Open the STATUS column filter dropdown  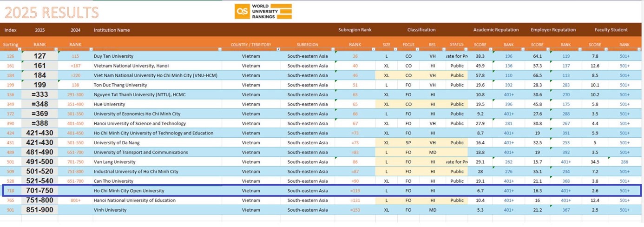(466, 49)
